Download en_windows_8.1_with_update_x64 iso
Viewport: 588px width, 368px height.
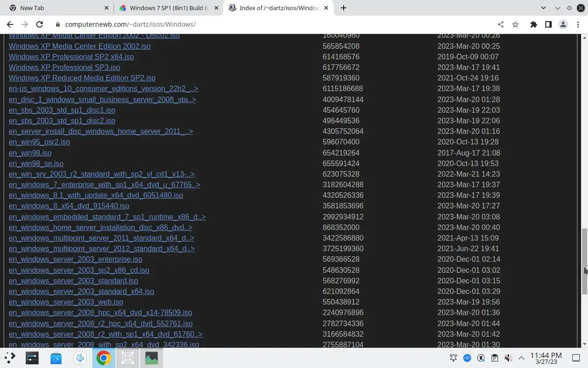click(x=96, y=195)
